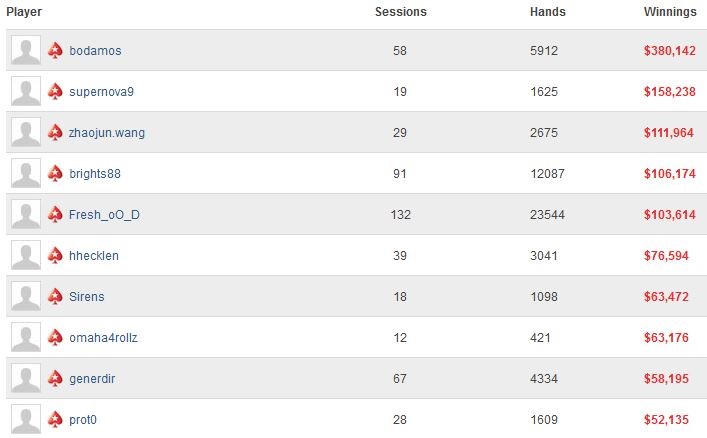Open the bodamos player profile link

point(95,51)
